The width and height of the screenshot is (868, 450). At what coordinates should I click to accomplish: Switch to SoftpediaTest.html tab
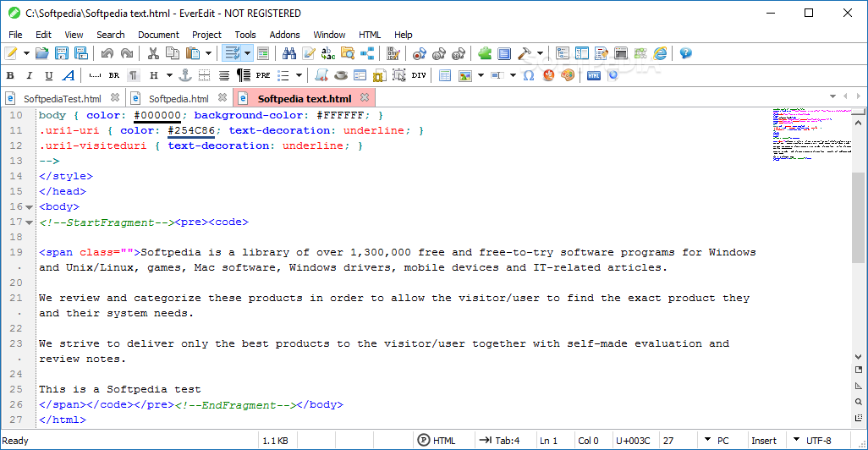[62, 98]
